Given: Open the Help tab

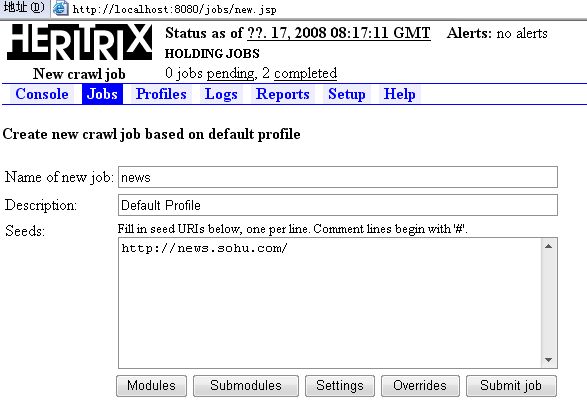Looking at the screenshot, I should coord(399,94).
